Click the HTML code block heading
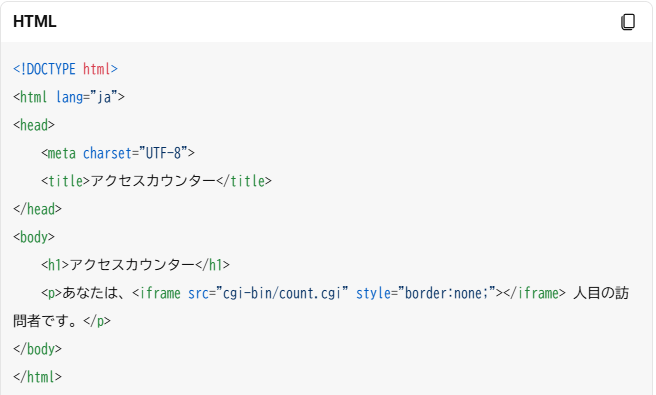The image size is (656, 395). coord(35,22)
